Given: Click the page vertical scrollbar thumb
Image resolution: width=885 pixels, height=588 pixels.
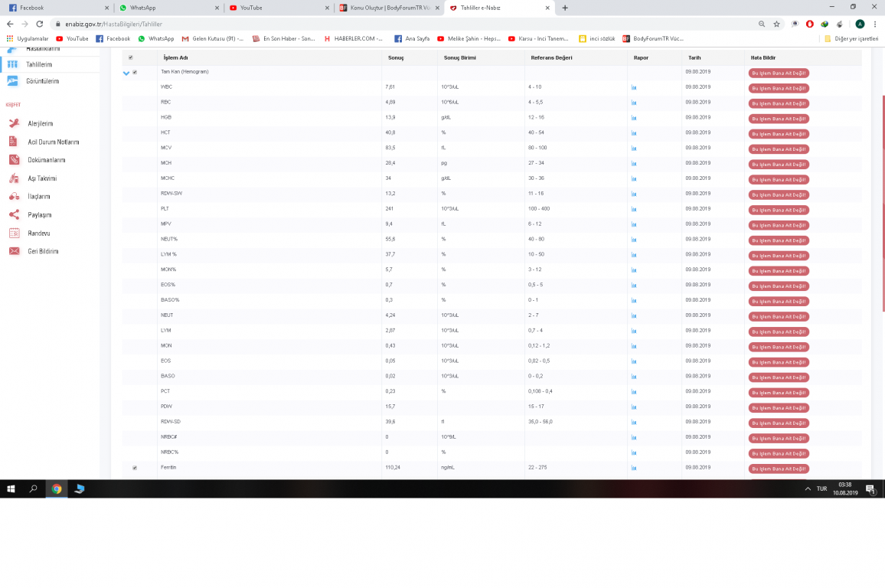Looking at the screenshot, I should coord(883,203).
